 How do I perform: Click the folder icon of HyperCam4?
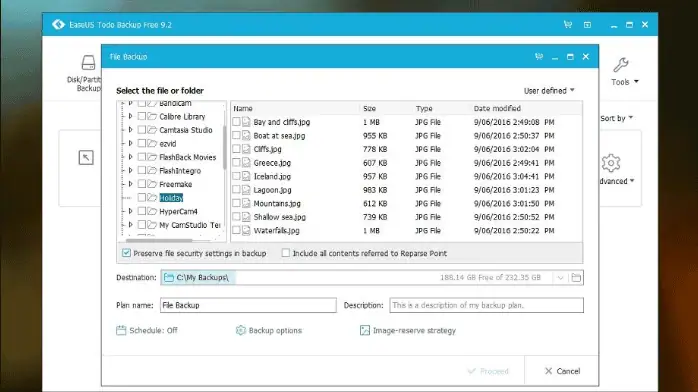[x=152, y=211]
